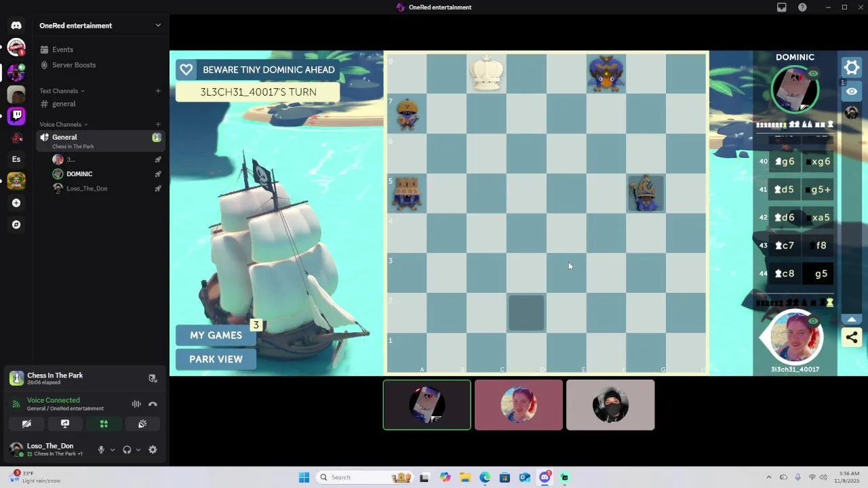Click highlighted d2 square on board
The height and width of the screenshot is (488, 868).
pos(526,312)
